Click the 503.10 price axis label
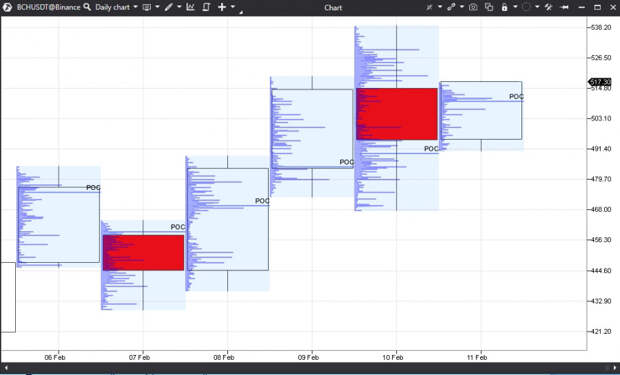 pyautogui.click(x=601, y=118)
